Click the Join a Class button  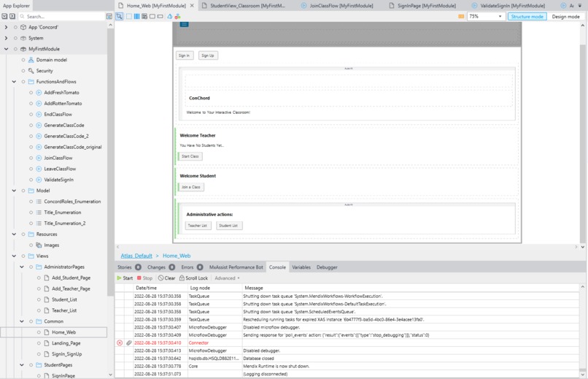click(191, 187)
